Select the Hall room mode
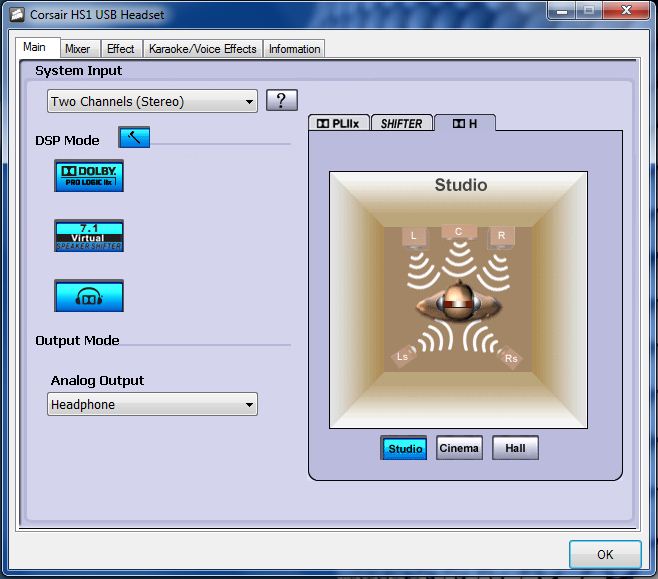This screenshot has height=579, width=658. coord(515,448)
